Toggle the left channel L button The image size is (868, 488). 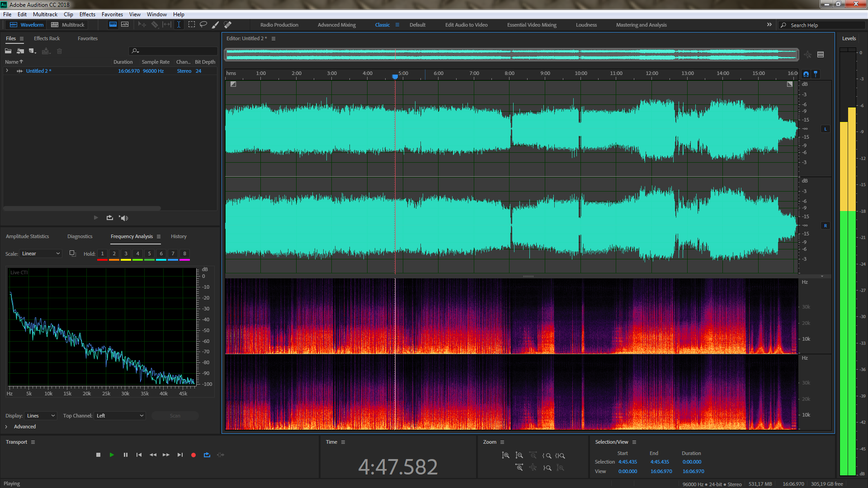pos(826,129)
